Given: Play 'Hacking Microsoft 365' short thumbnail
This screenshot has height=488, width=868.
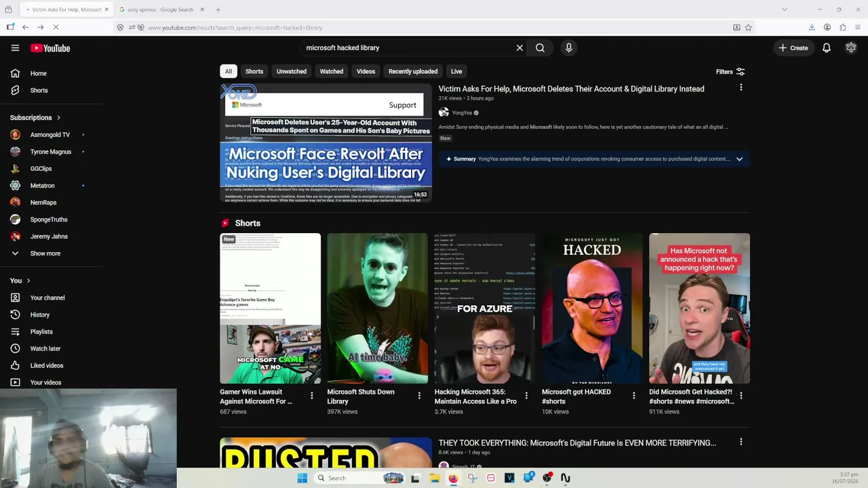Looking at the screenshot, I should pos(485,308).
